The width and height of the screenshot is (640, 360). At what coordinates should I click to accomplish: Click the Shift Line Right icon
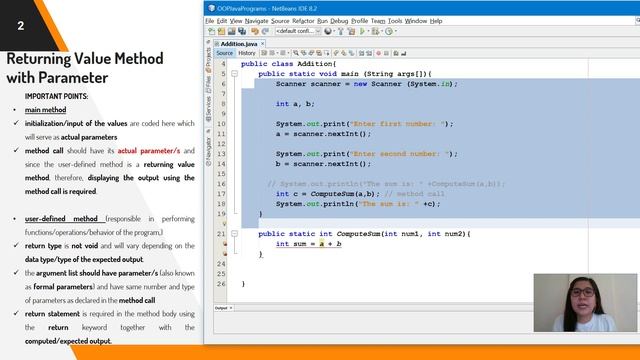(369, 53)
